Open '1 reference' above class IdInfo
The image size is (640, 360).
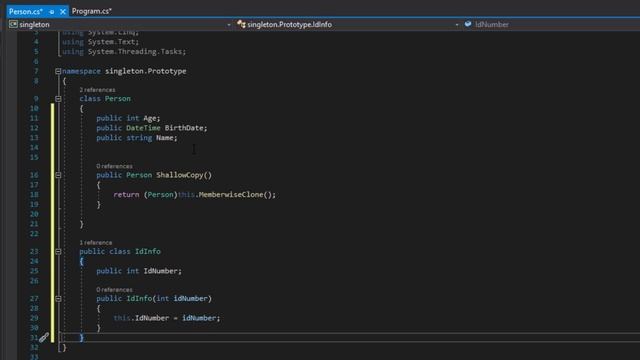pyautogui.click(x=96, y=242)
